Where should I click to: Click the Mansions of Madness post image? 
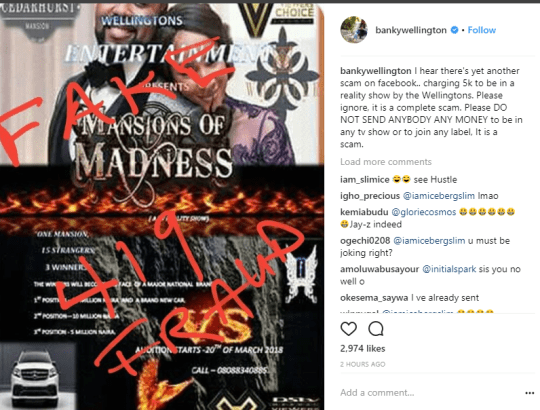(162, 207)
